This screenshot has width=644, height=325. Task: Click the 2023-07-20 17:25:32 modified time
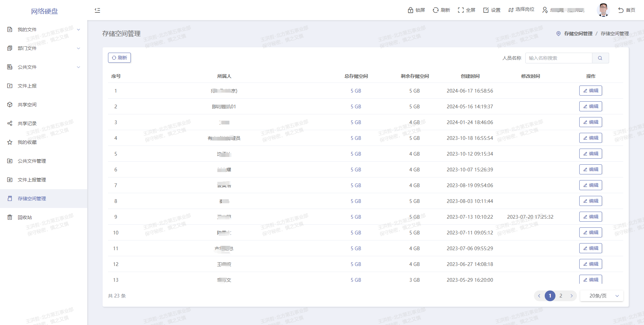click(530, 217)
